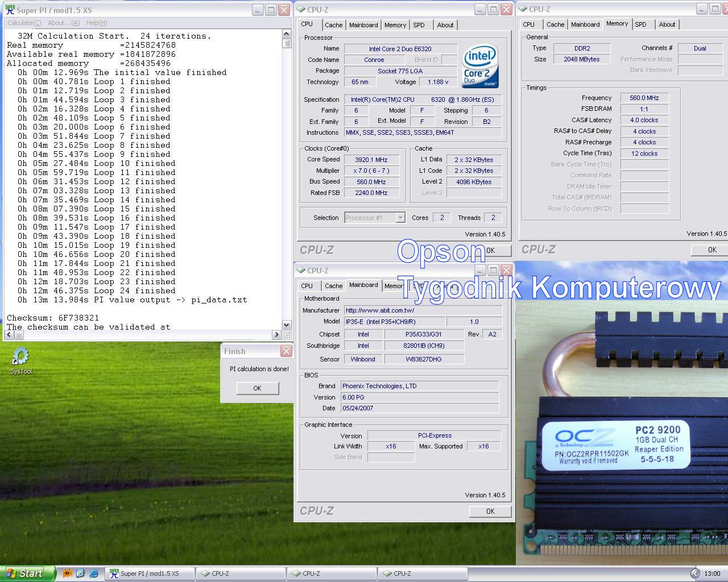The width and height of the screenshot is (728, 582).
Task: Select the third CPU-Z taskbar button
Action: 423,573
